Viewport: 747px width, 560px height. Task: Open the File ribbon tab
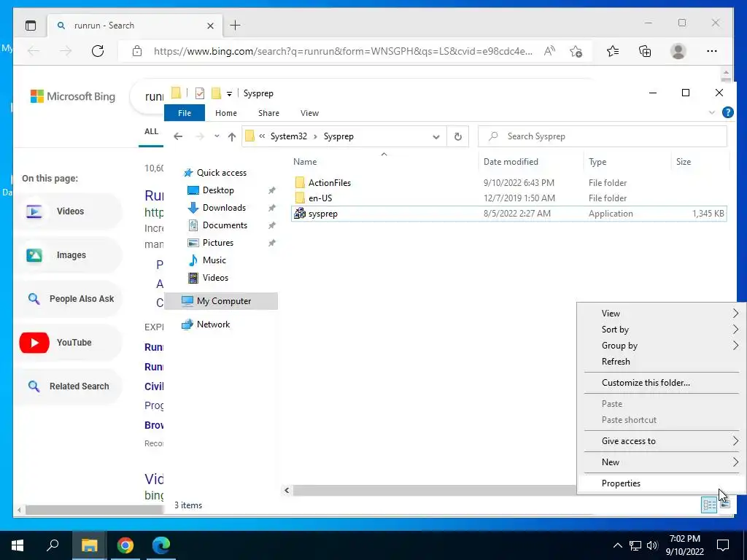[x=185, y=113]
